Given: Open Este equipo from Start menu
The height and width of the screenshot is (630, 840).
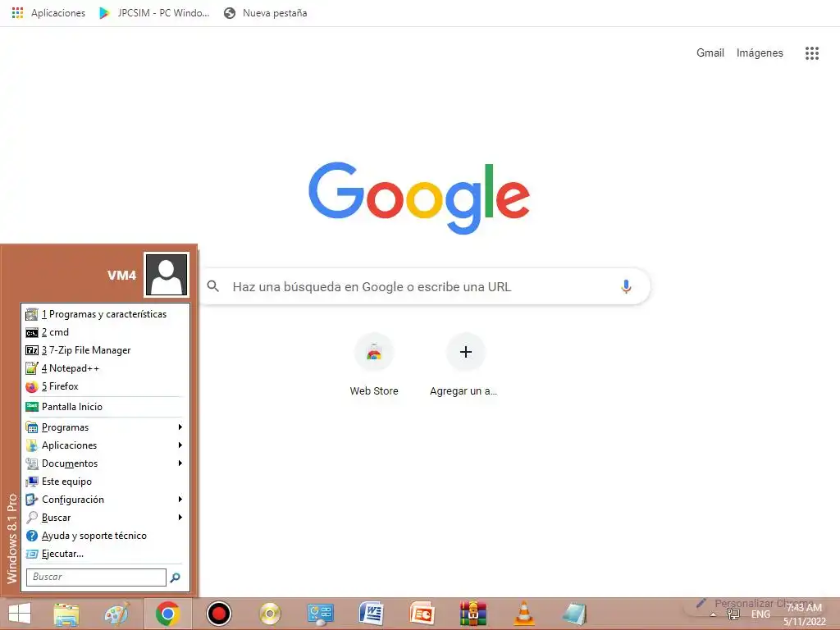Looking at the screenshot, I should 105,481.
